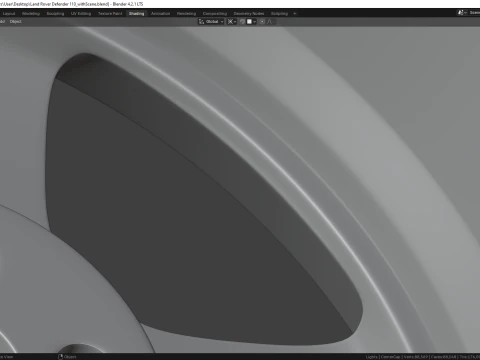Toggle the snapping magnet icon

243,22
